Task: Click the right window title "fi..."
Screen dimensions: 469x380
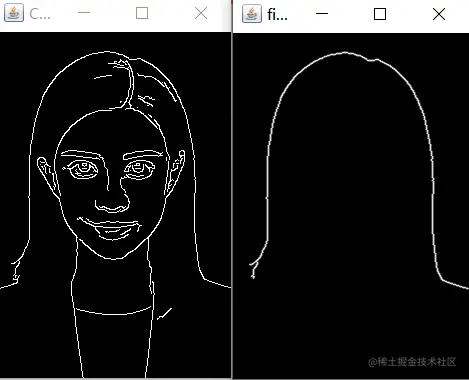Action: (x=277, y=14)
